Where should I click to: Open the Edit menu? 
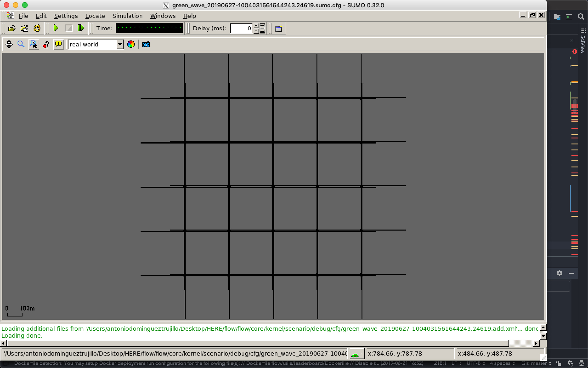41,16
